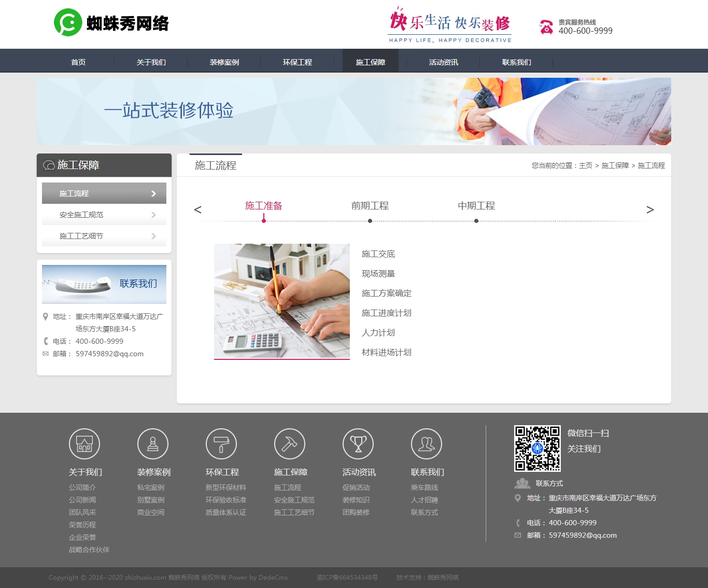Open 装修案例 in the top navigation
The height and width of the screenshot is (588, 708).
pyautogui.click(x=224, y=62)
